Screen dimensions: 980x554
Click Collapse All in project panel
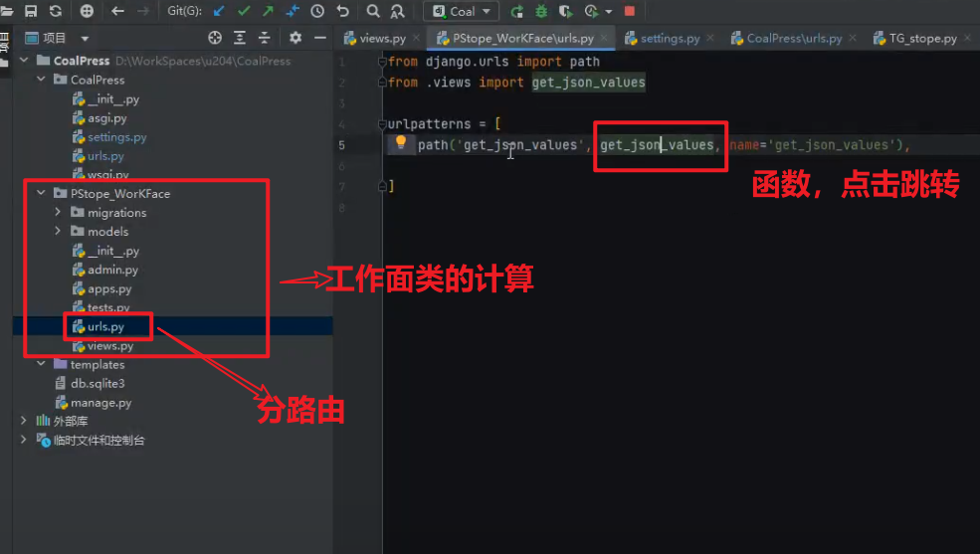pyautogui.click(x=265, y=38)
